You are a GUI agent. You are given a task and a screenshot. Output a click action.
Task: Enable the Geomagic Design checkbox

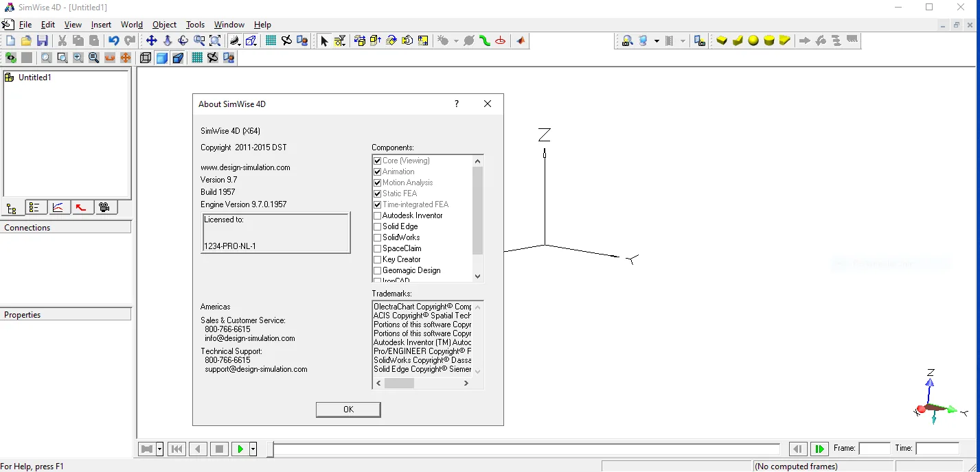(x=377, y=270)
